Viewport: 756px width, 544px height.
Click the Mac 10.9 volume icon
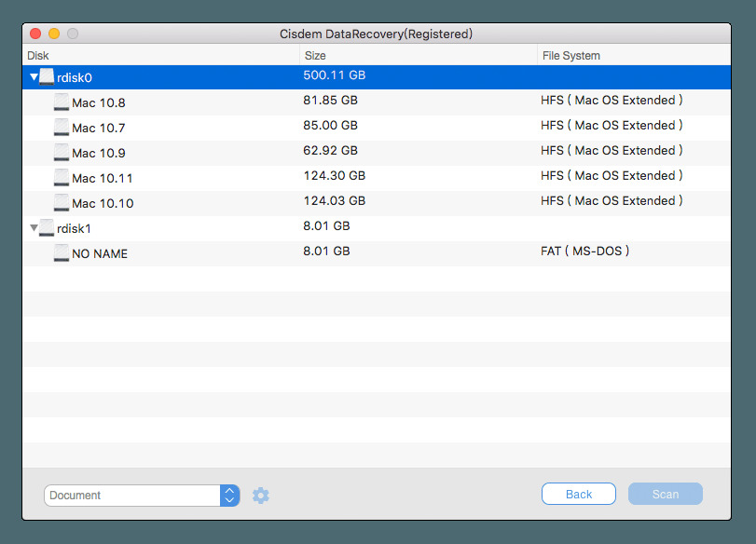point(62,152)
